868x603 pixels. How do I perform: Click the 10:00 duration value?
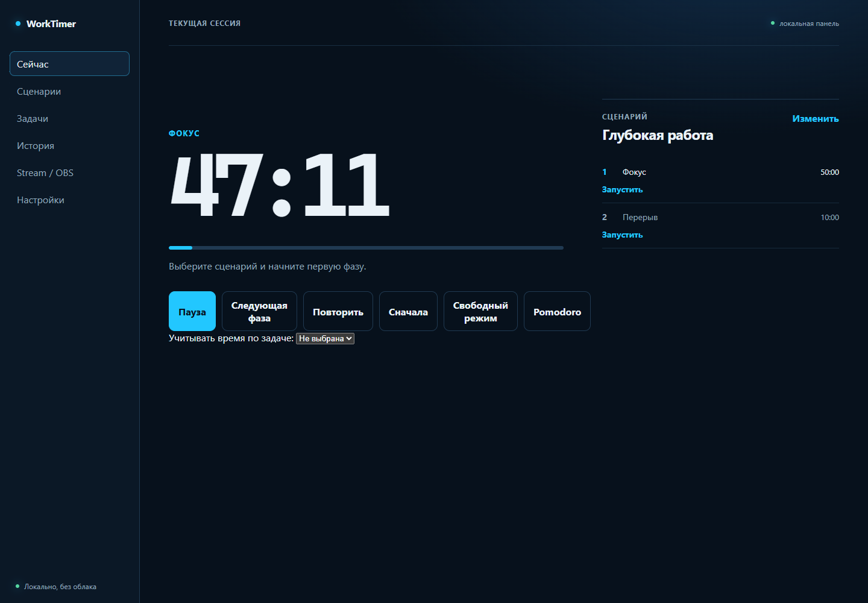pos(829,217)
